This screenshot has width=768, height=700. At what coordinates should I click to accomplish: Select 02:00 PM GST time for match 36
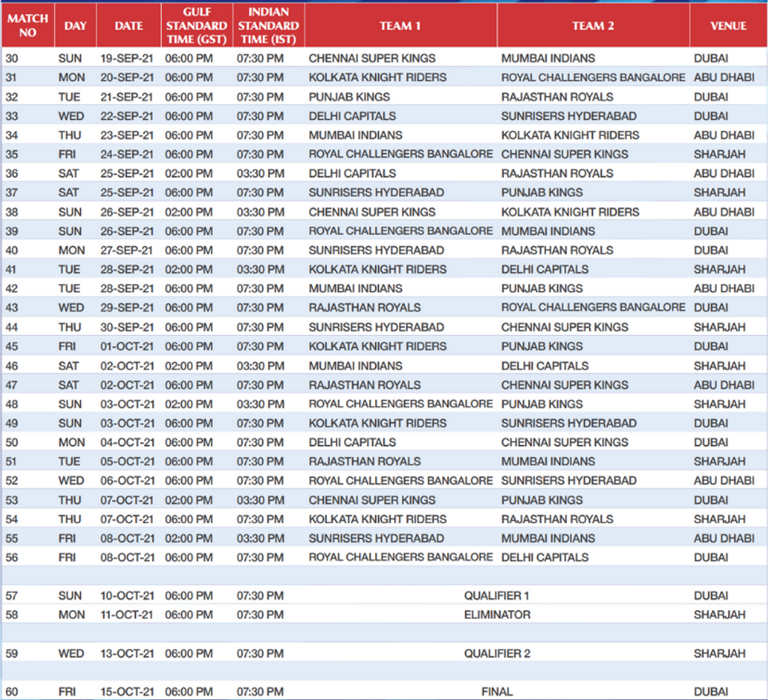(189, 173)
